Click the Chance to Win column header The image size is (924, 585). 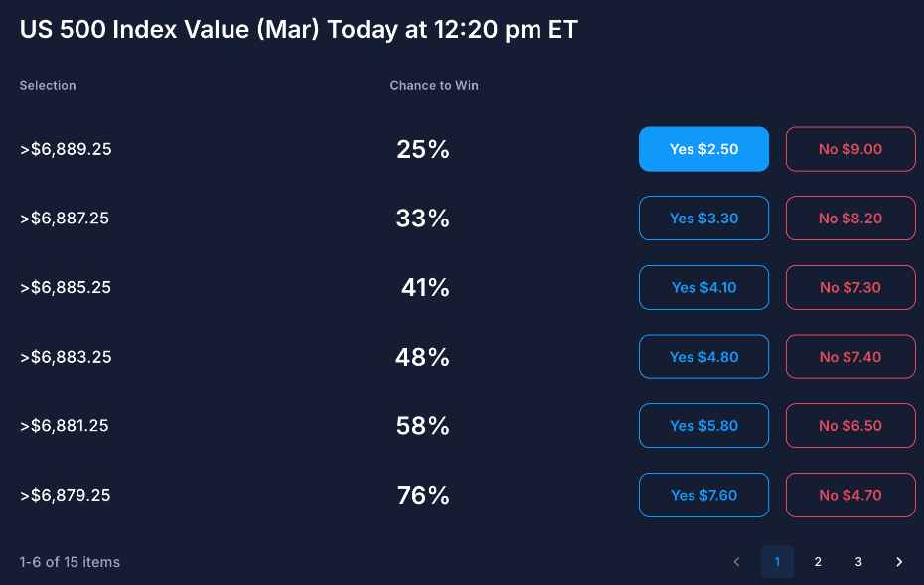coord(434,85)
